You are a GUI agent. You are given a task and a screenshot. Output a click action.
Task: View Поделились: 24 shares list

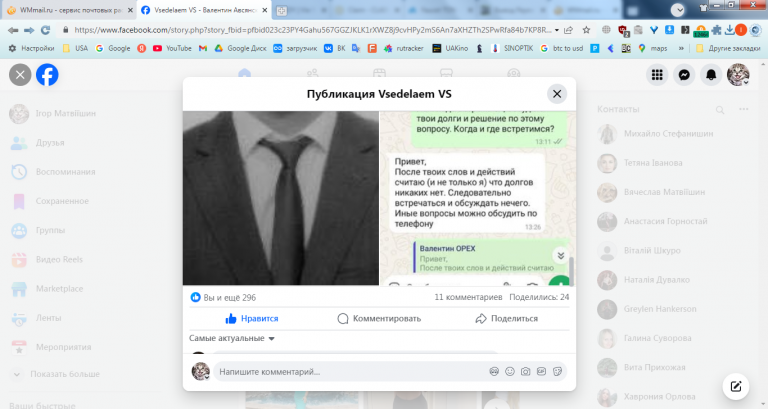coord(539,297)
